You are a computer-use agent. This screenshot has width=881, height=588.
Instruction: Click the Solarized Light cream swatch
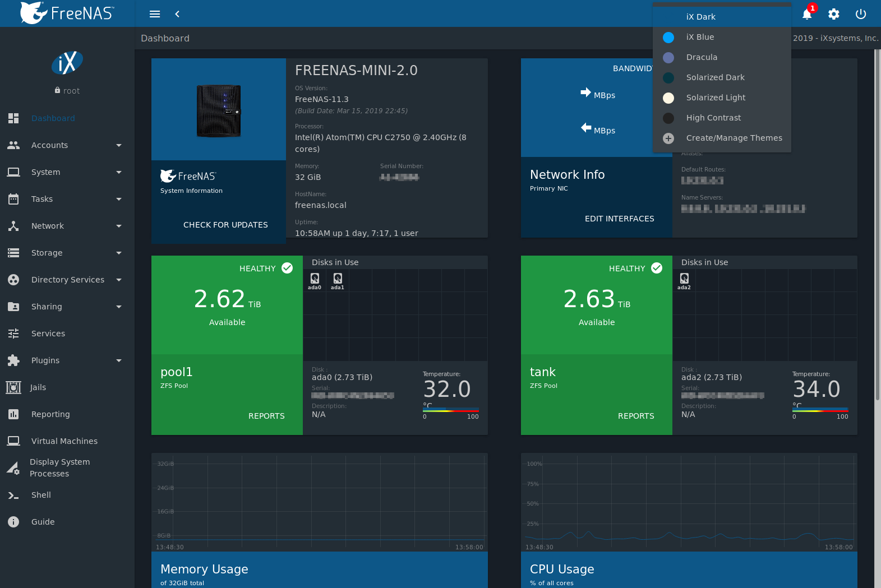pos(668,98)
